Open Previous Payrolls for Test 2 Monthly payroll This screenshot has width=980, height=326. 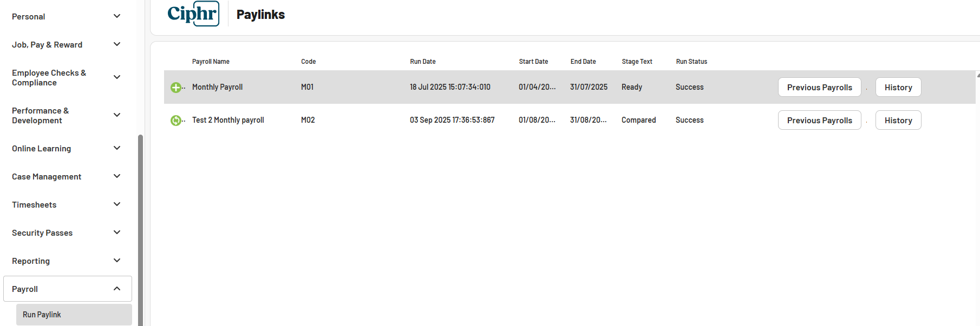[820, 120]
